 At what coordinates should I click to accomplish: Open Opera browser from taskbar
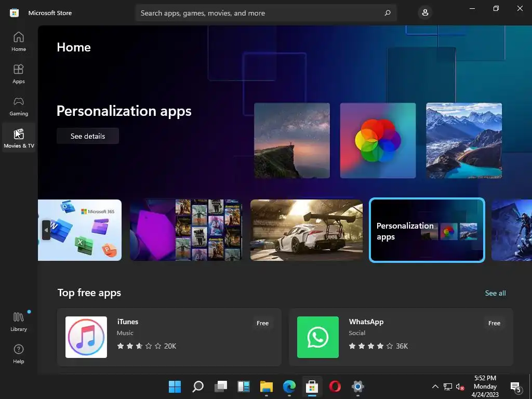coord(335,387)
